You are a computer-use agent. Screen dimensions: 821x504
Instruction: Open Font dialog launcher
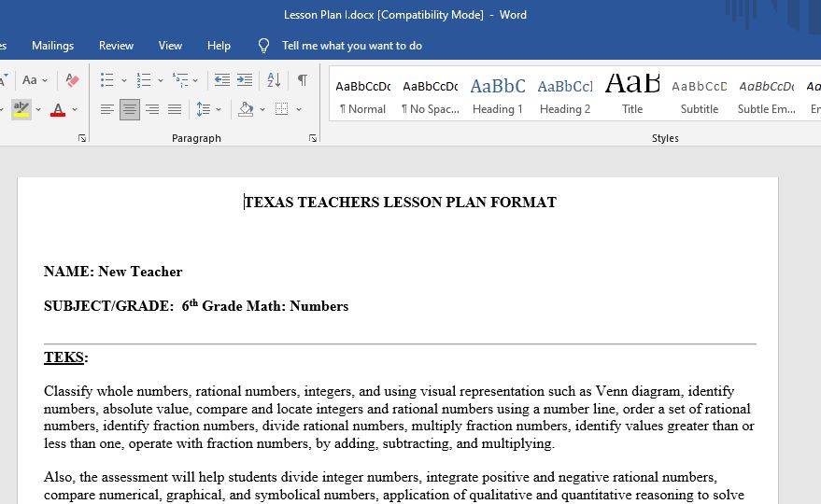coord(82,138)
